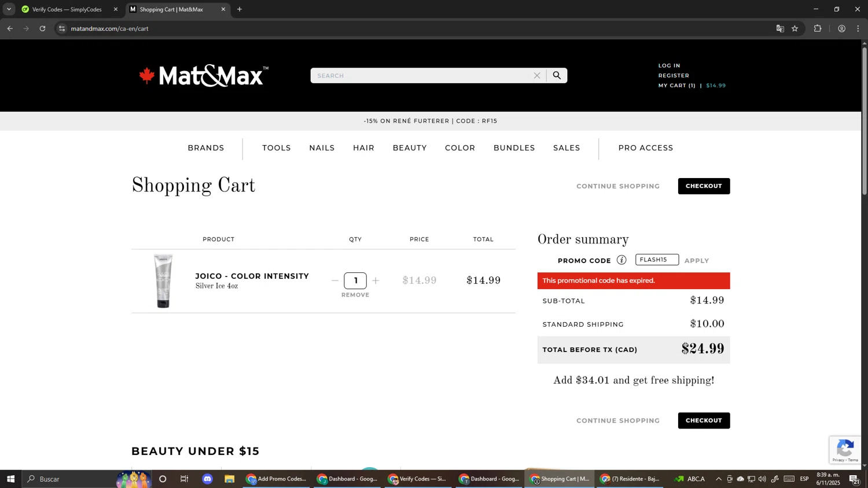
Task: Click the Cortana circle icon
Action: tap(163, 479)
